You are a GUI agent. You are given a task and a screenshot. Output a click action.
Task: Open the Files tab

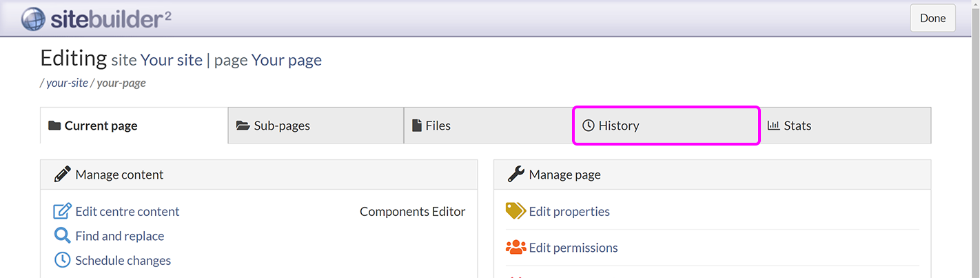[438, 126]
